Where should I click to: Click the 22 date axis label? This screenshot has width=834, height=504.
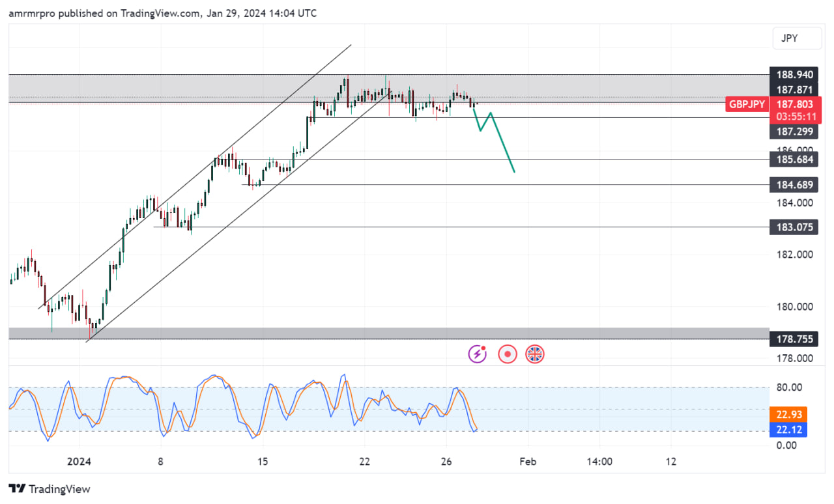364,462
